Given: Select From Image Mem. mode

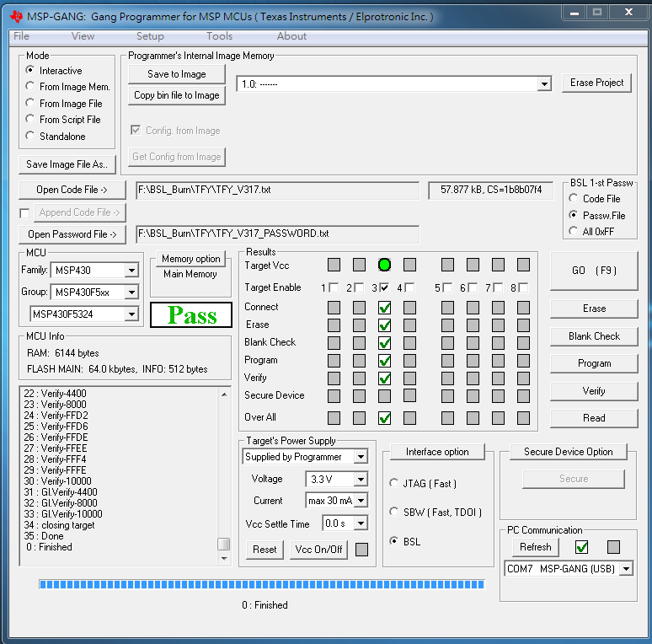Looking at the screenshot, I should [30, 86].
